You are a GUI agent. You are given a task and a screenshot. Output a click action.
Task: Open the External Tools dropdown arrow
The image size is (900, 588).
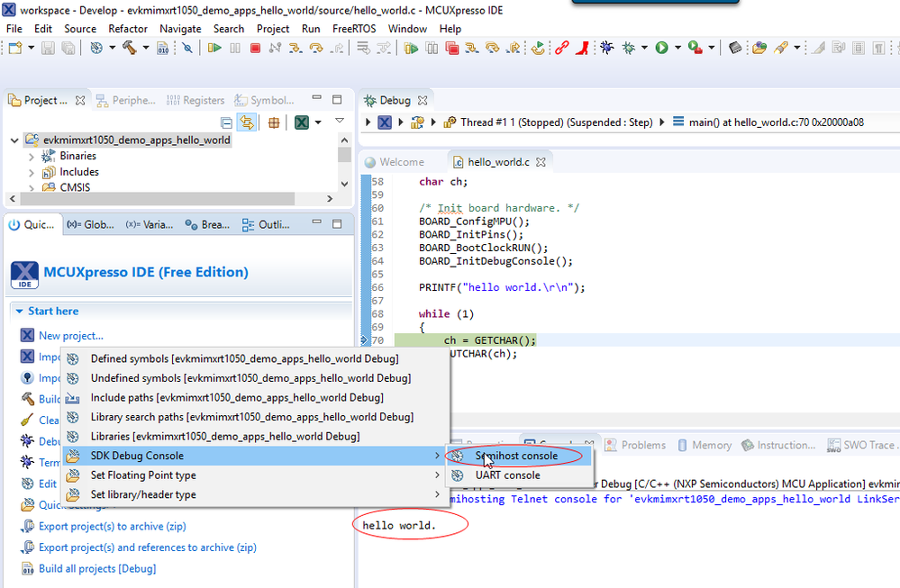711,49
